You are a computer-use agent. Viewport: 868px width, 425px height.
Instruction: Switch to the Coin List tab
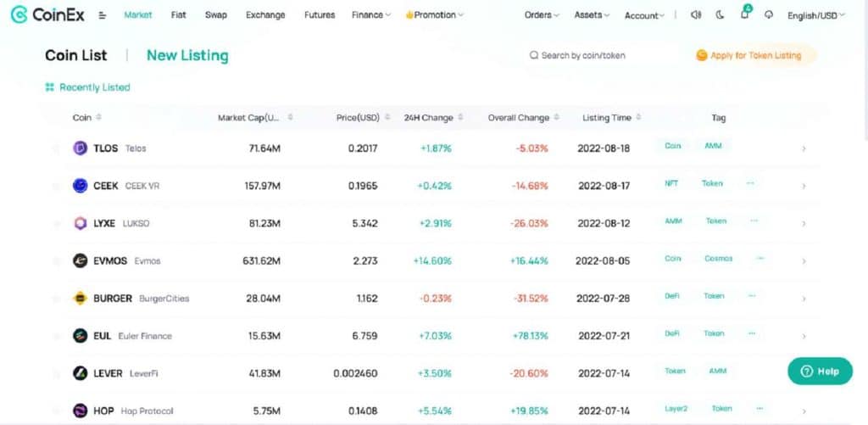tap(76, 55)
